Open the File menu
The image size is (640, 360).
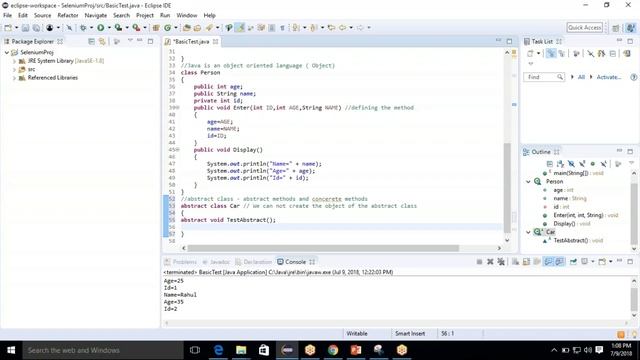click(x=7, y=15)
